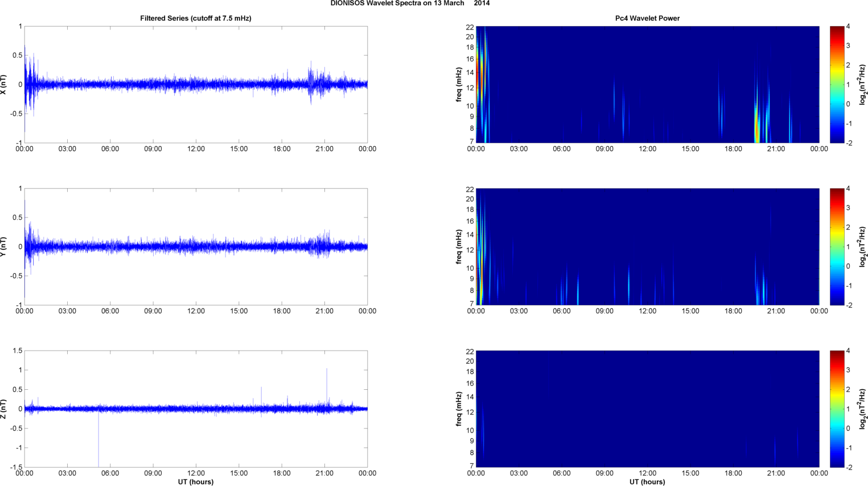Image resolution: width=868 pixels, height=486 pixels.
Task: Click the '4' value atop the top colorbar
Action: click(x=848, y=27)
